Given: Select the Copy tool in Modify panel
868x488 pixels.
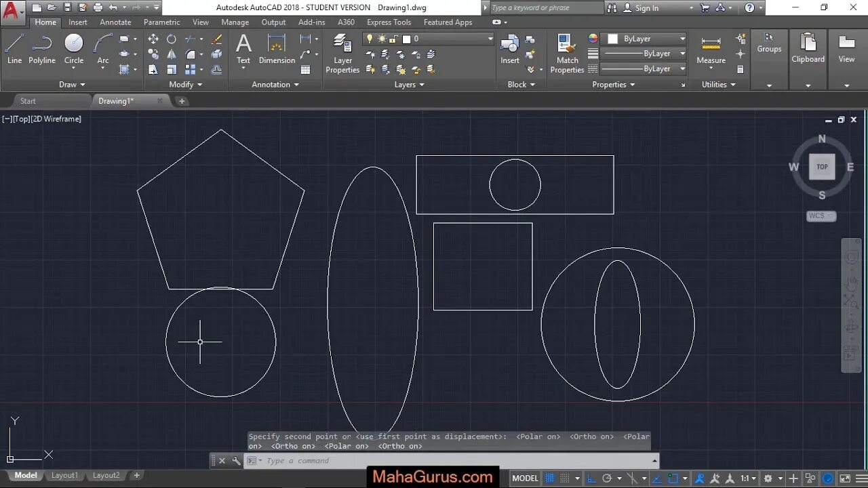Looking at the screenshot, I should pos(153,54).
